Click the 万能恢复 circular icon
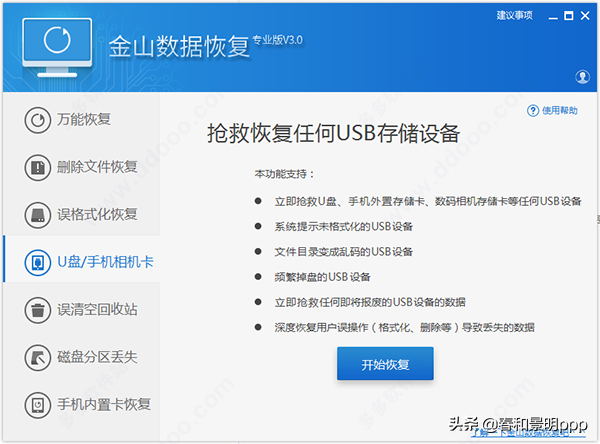Viewport: 600px width, 444px height. click(x=38, y=120)
